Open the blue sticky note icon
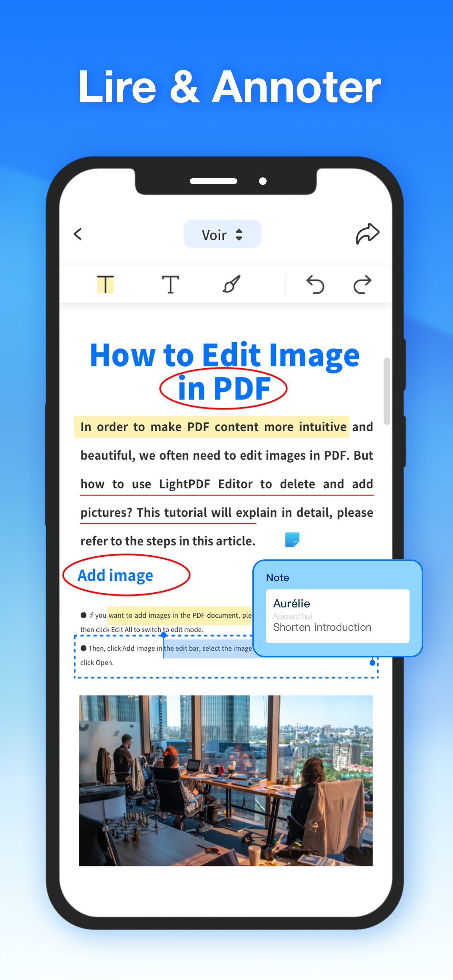This screenshot has height=980, width=453. coord(293,540)
